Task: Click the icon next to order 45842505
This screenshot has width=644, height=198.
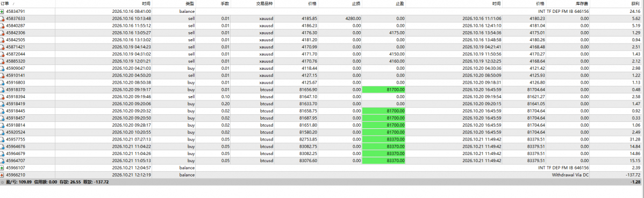Action: [x=3, y=40]
